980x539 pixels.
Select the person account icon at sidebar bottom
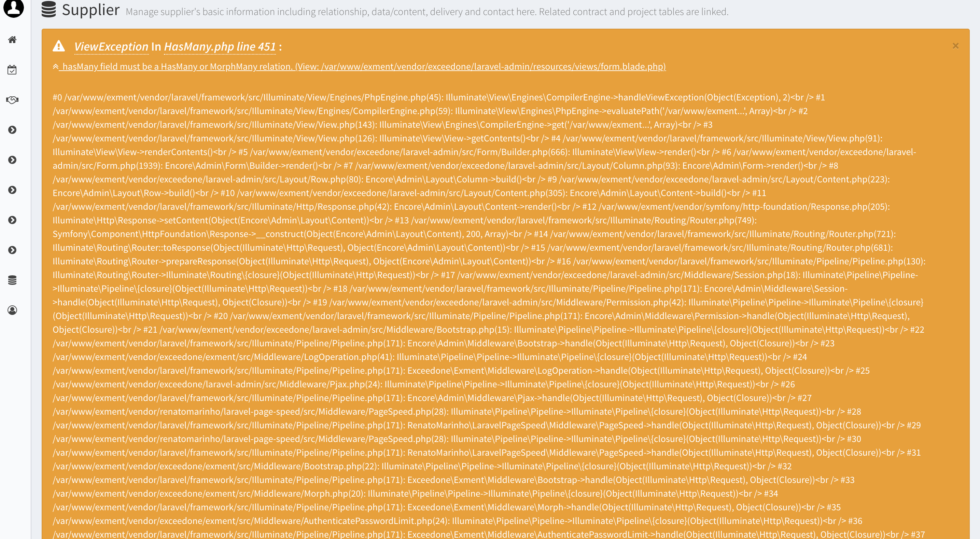13,310
